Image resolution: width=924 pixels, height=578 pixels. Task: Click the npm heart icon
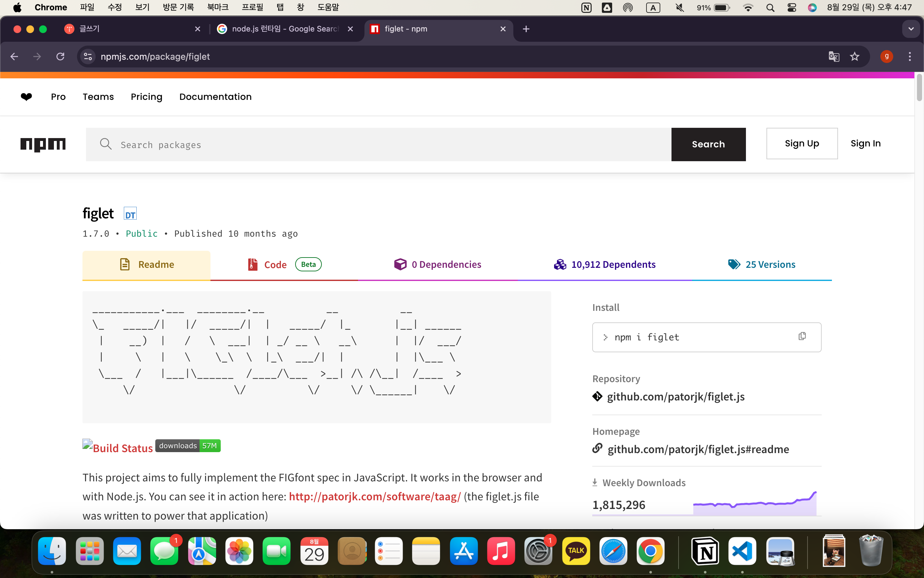(x=26, y=97)
